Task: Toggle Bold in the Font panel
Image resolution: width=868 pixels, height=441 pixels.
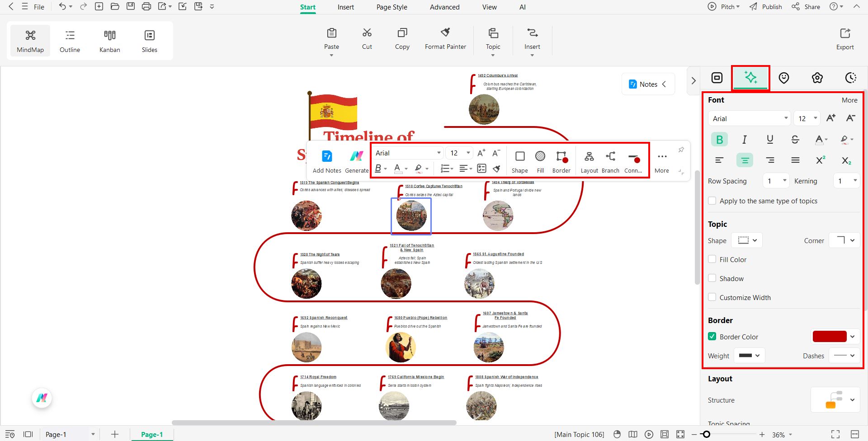Action: coord(719,139)
